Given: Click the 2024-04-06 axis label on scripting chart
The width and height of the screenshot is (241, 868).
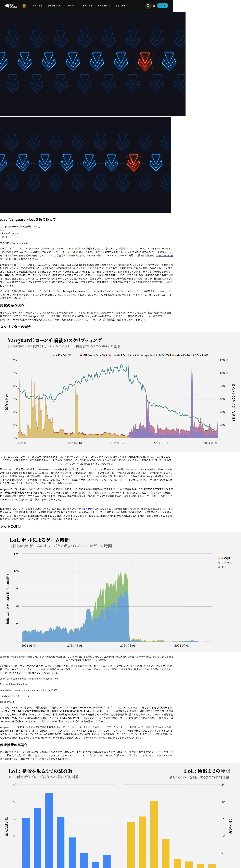Looking at the screenshot, I should (117, 443).
